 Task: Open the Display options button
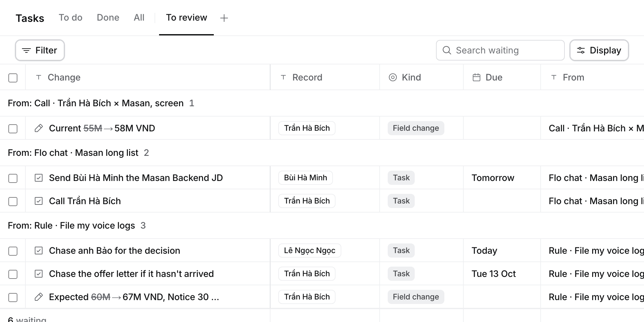(599, 50)
